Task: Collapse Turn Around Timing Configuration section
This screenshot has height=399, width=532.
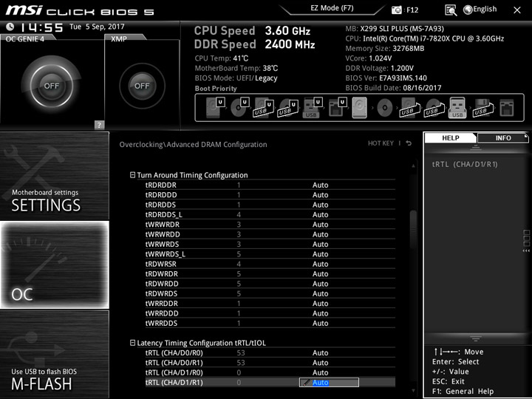Action: (x=133, y=175)
